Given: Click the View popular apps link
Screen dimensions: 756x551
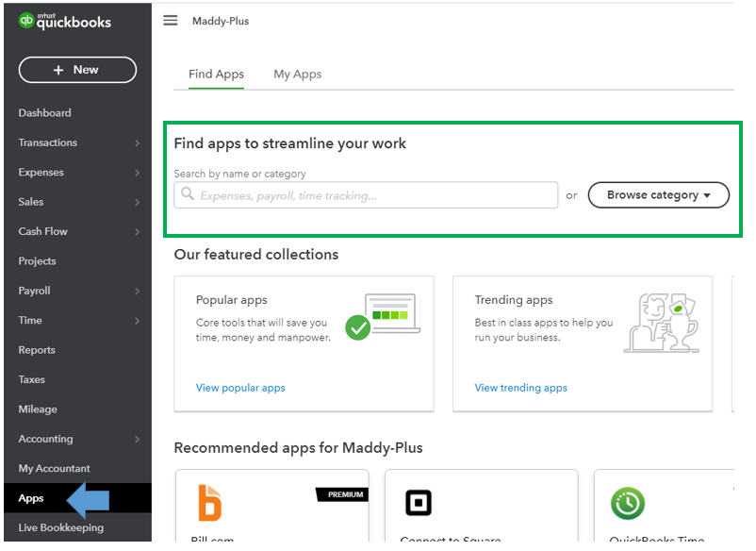Looking at the screenshot, I should pyautogui.click(x=240, y=388).
